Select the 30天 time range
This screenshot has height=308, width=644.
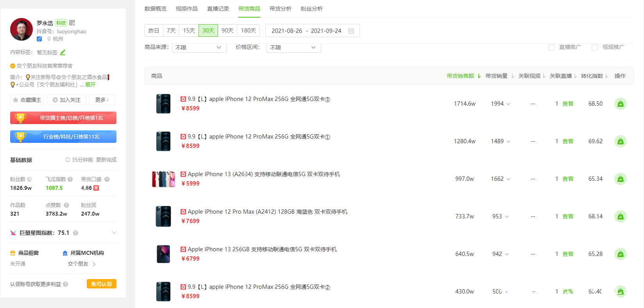[208, 31]
